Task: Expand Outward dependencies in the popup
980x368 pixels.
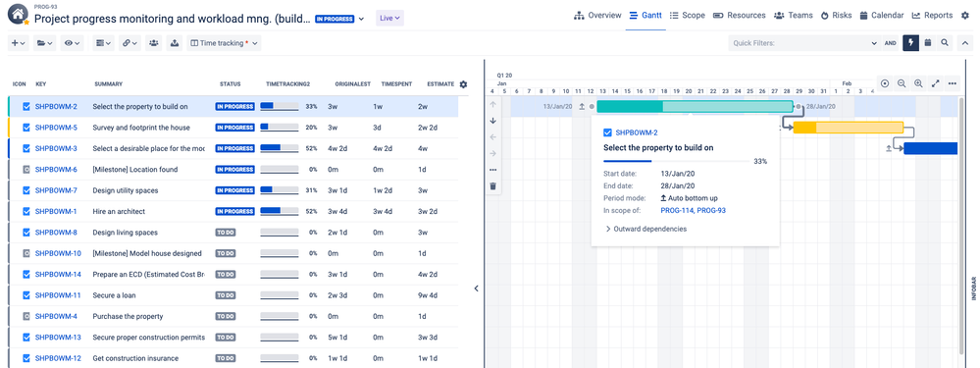Action: [646, 229]
